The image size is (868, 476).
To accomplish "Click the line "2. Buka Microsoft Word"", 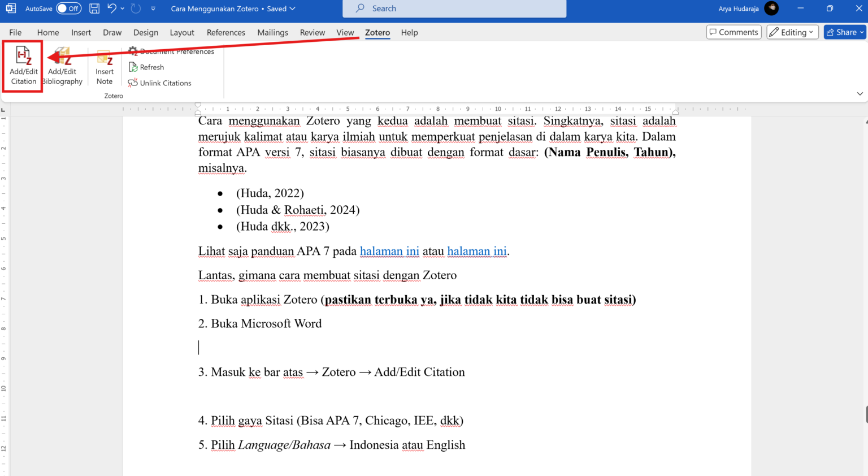I will point(260,323).
